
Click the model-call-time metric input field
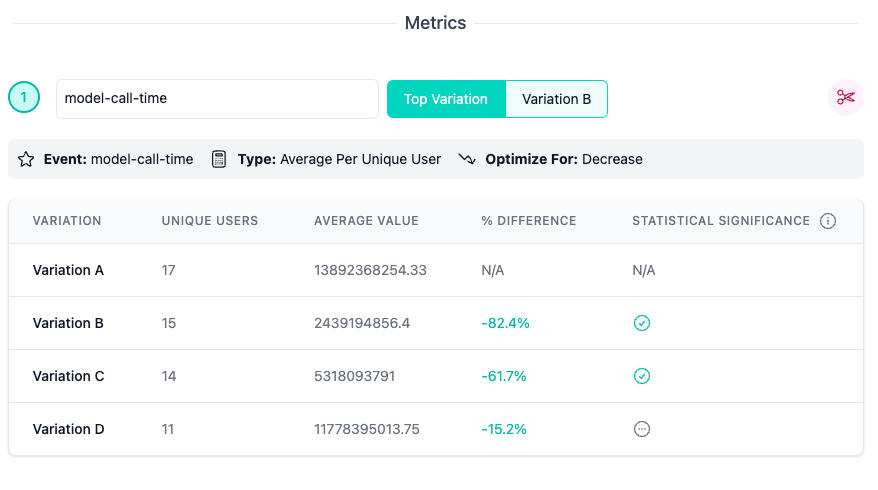coord(217,99)
